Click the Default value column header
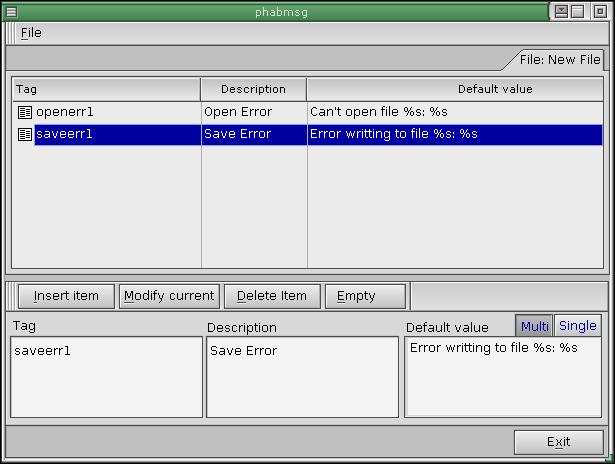 tap(455, 89)
